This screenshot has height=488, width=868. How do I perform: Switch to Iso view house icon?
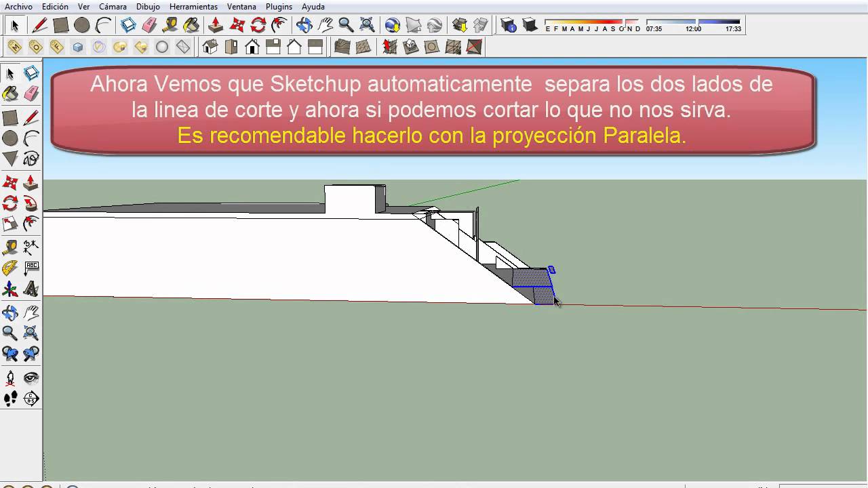tap(210, 47)
